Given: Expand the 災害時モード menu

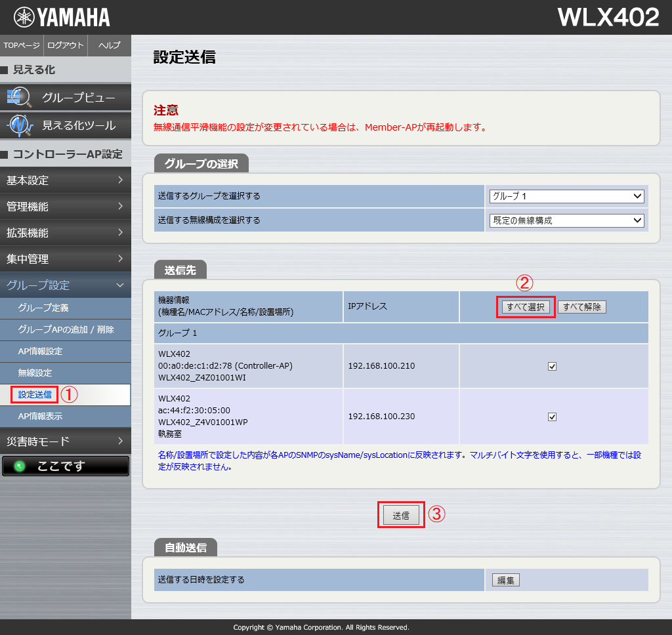Looking at the screenshot, I should tap(66, 441).
